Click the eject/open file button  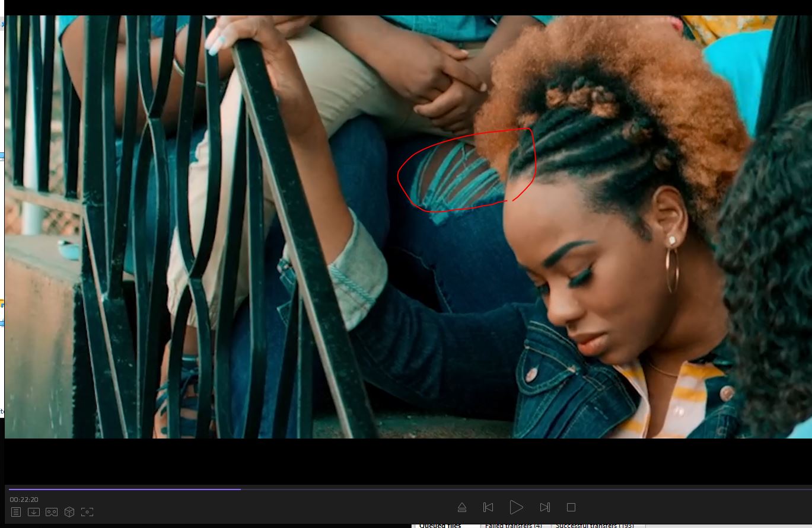click(462, 507)
